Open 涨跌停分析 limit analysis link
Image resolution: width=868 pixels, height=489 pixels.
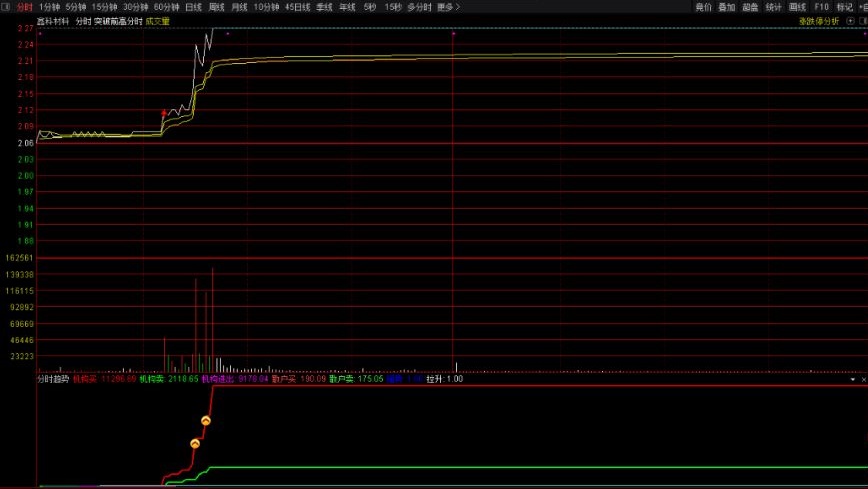point(819,21)
